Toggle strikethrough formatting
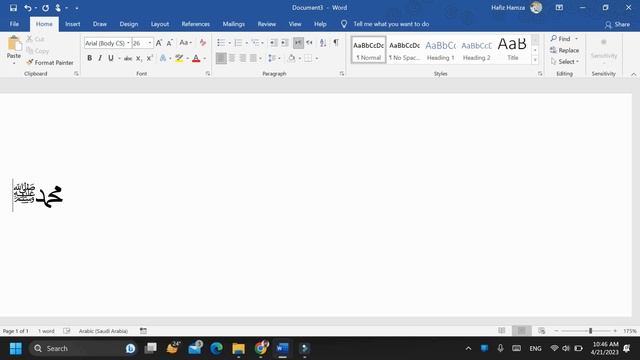The height and width of the screenshot is (360, 640). coord(128,58)
